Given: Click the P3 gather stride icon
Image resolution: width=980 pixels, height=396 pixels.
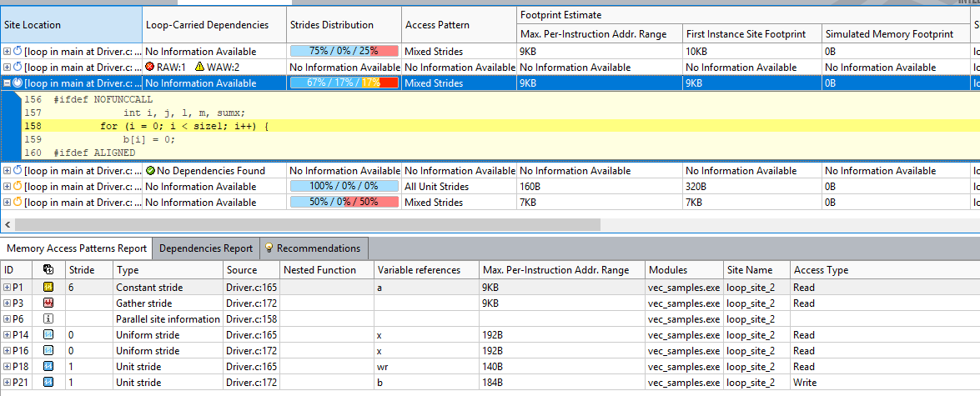Looking at the screenshot, I should click(x=48, y=303).
